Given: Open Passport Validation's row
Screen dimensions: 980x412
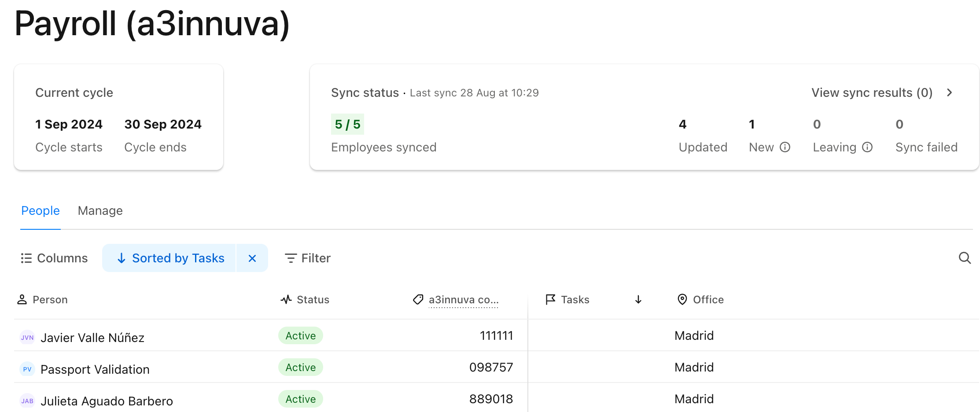Looking at the screenshot, I should (497, 367).
